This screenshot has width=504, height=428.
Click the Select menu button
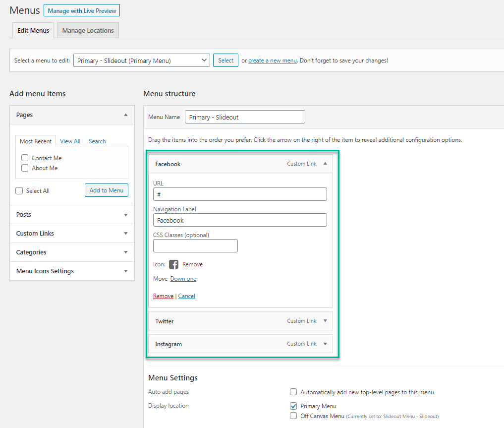pyautogui.click(x=225, y=61)
